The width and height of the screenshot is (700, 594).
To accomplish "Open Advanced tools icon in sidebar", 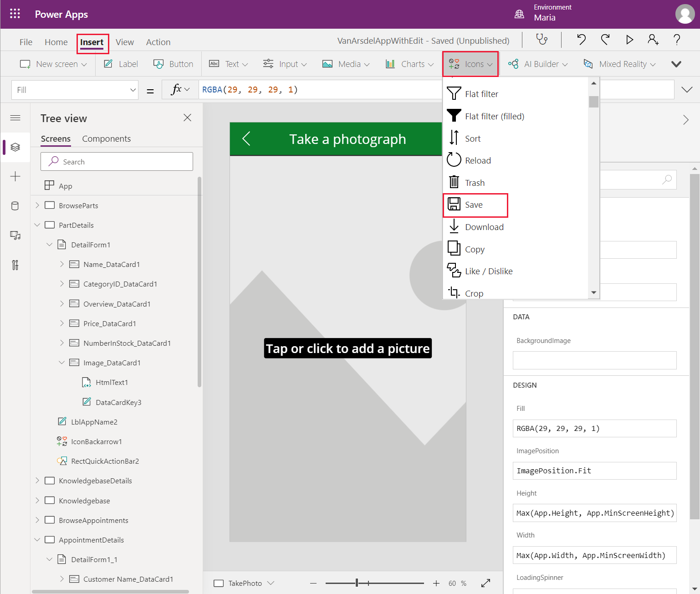I will (15, 265).
